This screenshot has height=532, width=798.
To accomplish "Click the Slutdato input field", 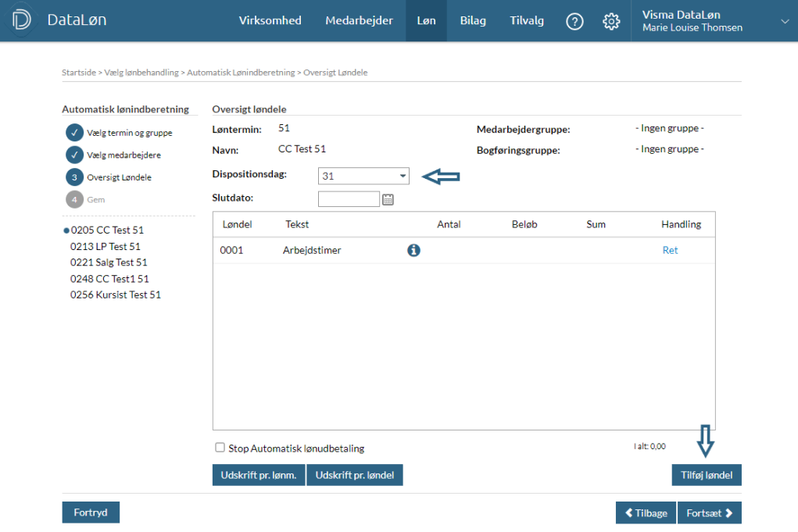I will pyautogui.click(x=349, y=199).
